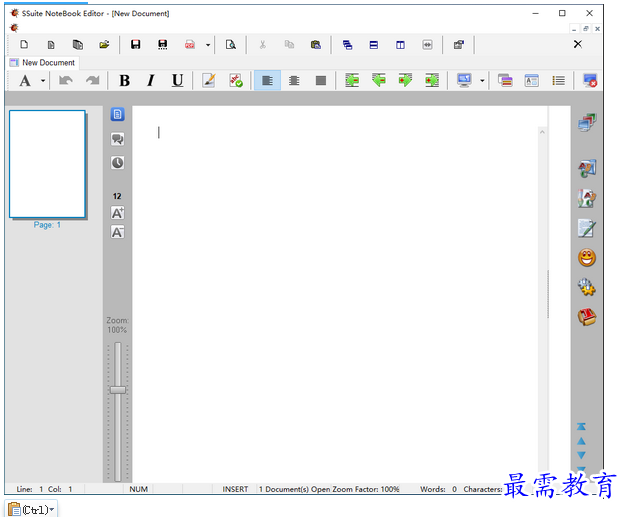The image size is (625, 517).
Task: Cascade open document windows
Action: (x=347, y=45)
